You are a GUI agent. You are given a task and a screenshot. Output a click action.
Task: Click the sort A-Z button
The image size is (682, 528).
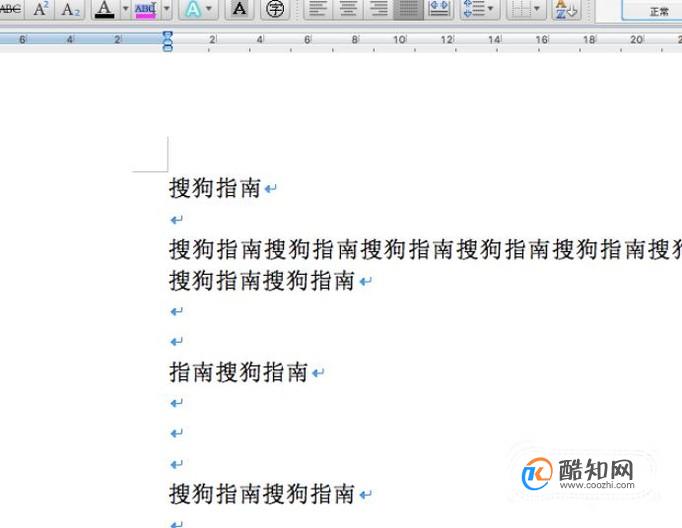click(566, 9)
